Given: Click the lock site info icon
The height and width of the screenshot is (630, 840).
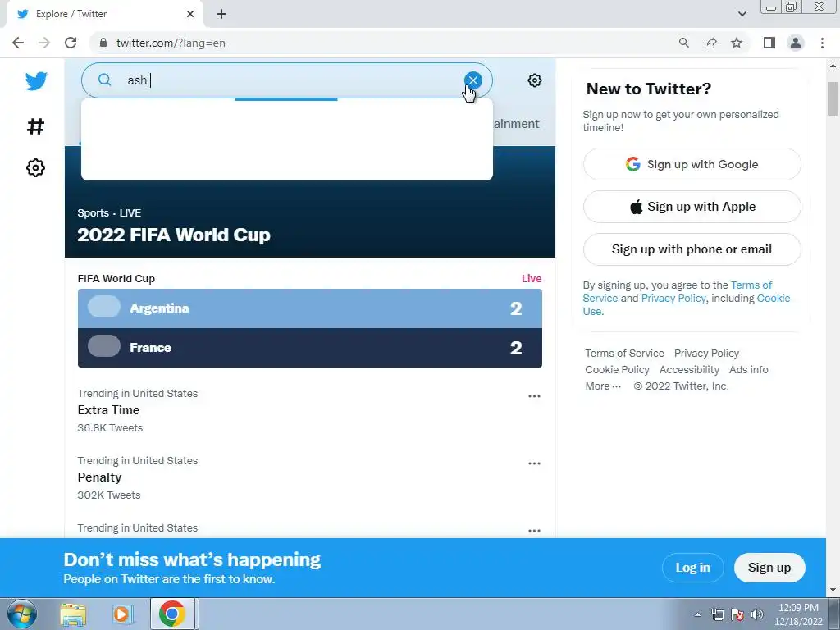Looking at the screenshot, I should tap(103, 43).
